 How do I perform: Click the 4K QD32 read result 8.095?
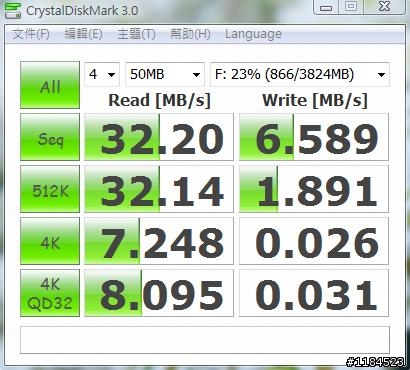159,293
